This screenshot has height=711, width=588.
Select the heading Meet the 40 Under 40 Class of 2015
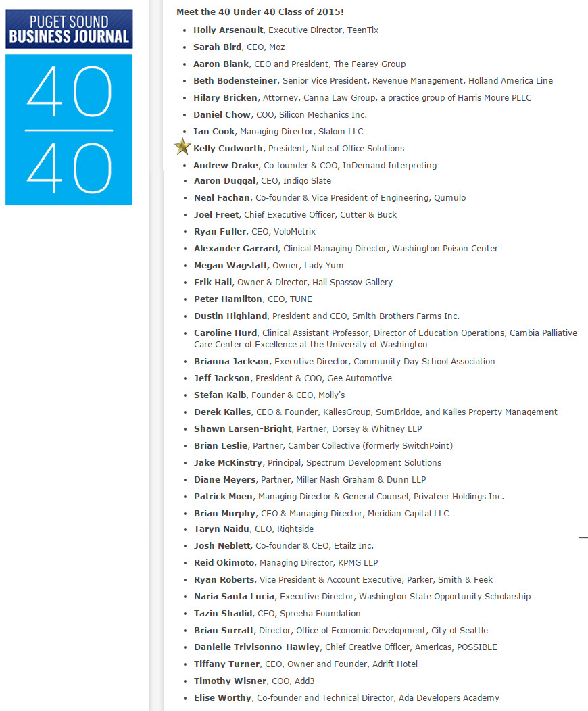(260, 11)
